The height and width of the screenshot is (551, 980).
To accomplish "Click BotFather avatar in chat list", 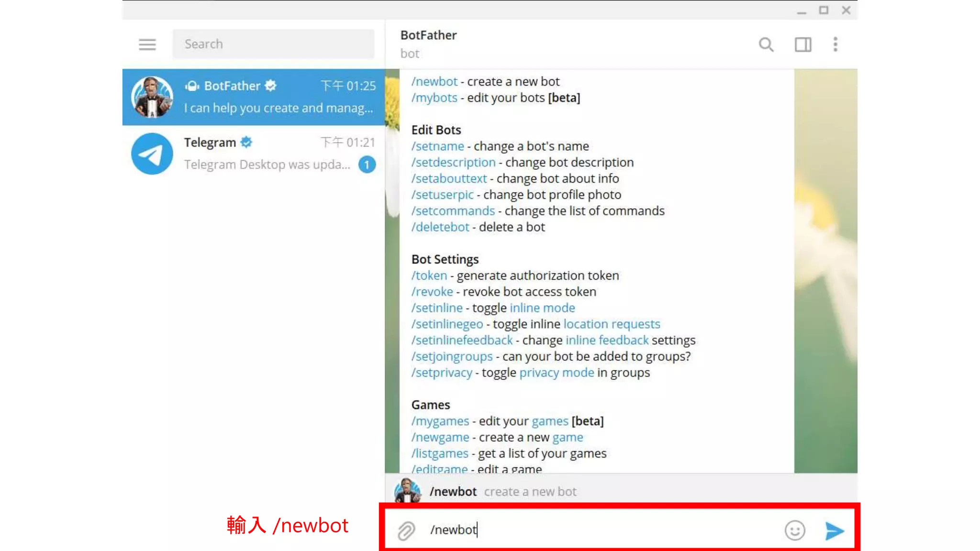I will pos(152,97).
